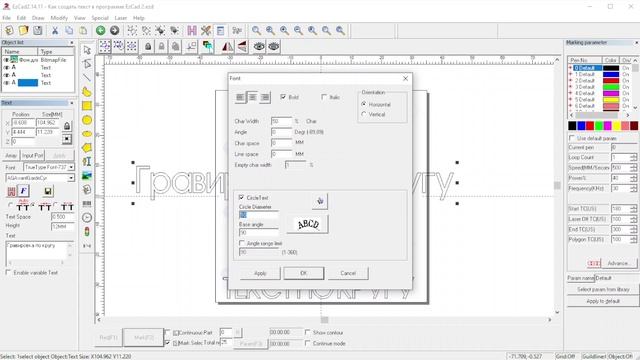Toggle visibility eye of BitmapFile object
The width and height of the screenshot is (640, 360).
(x=6, y=60)
